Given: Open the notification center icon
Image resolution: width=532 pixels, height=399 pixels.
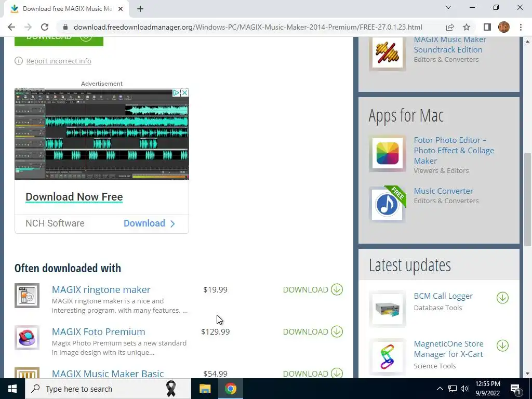Looking at the screenshot, I should tap(515, 389).
